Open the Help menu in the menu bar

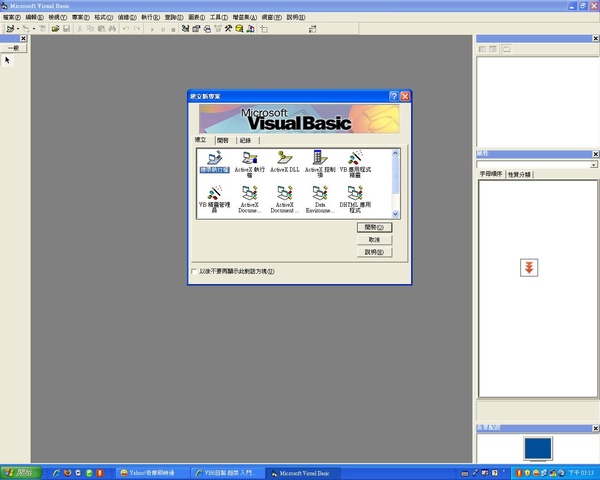(x=296, y=17)
